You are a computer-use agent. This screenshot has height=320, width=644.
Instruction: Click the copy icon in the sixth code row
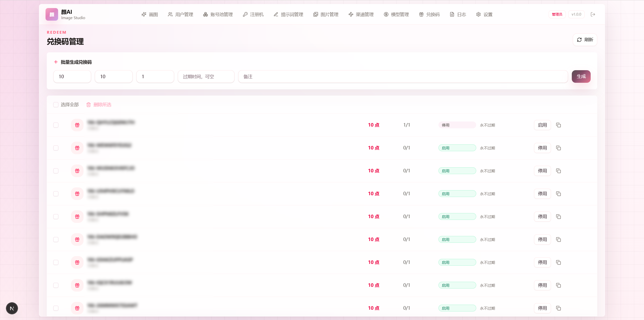pos(558,239)
